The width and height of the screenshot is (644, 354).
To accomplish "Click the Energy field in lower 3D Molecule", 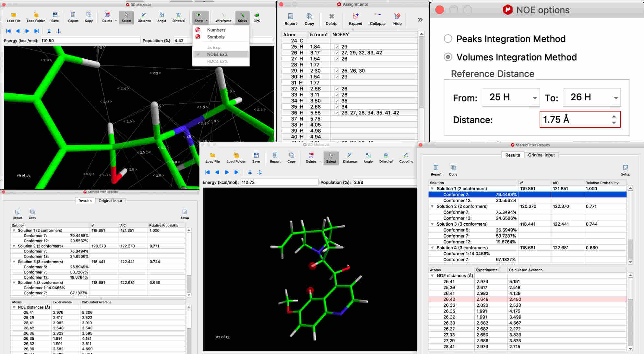I will click(279, 182).
